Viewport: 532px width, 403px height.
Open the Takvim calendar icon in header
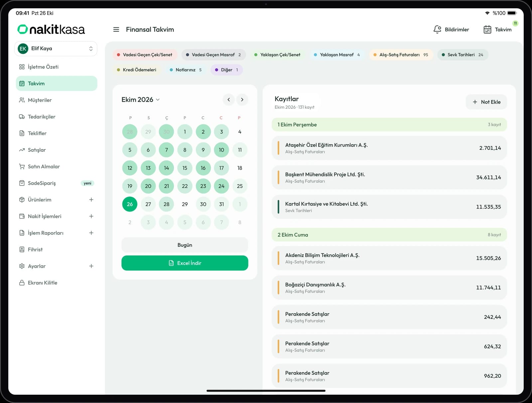[487, 30]
